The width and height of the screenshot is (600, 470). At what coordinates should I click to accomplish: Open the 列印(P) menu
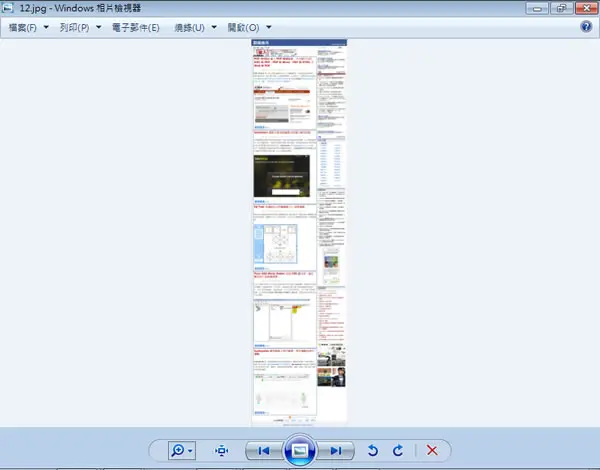[74, 28]
